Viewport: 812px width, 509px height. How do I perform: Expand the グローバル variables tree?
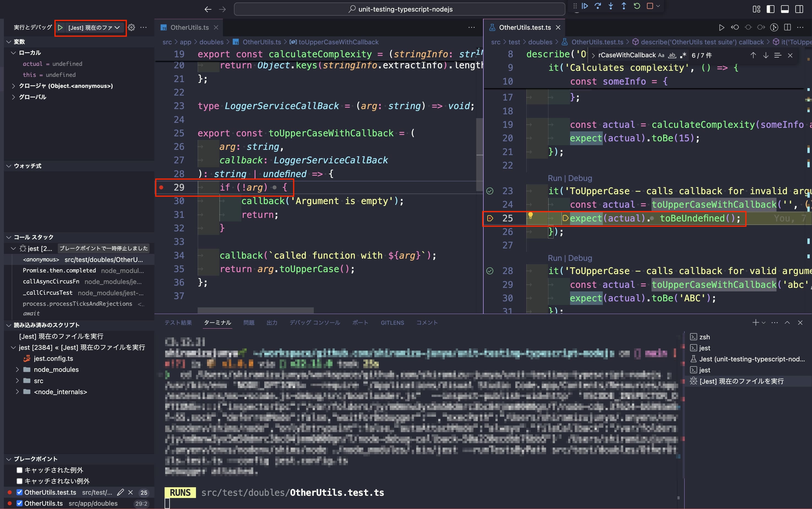[x=14, y=97]
